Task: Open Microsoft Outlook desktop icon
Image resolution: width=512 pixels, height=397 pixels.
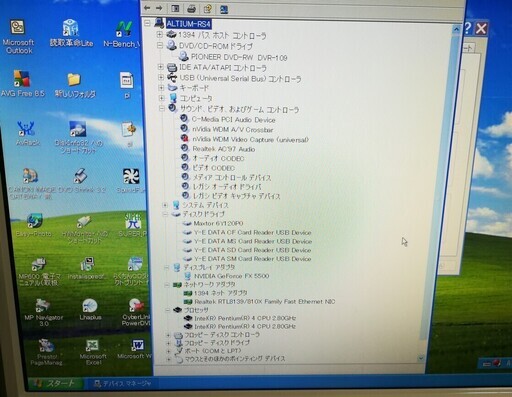Action: coord(18,37)
